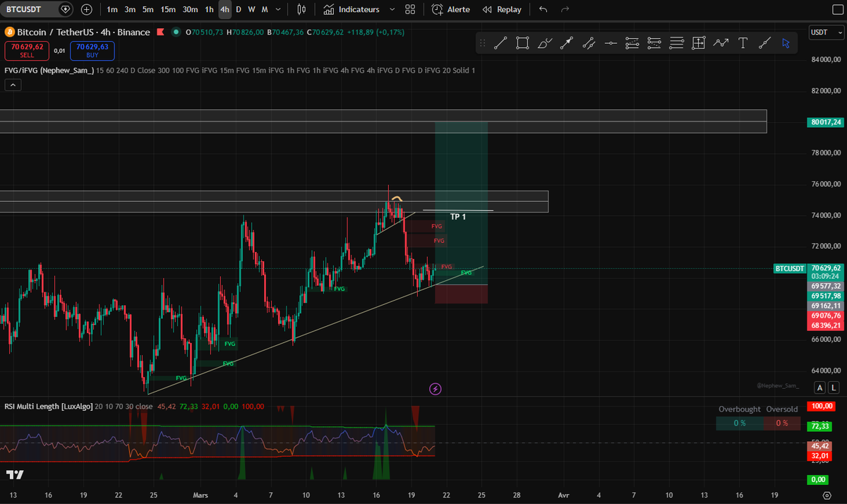Click the 0,01 spread value

click(59, 50)
